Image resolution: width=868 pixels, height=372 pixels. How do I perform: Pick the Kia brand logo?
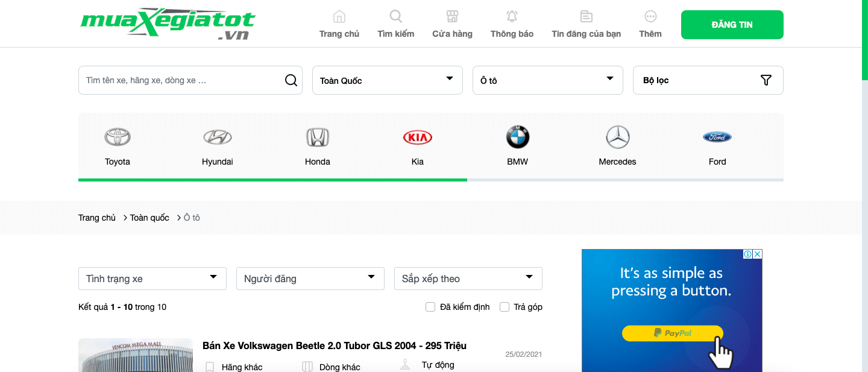417,137
